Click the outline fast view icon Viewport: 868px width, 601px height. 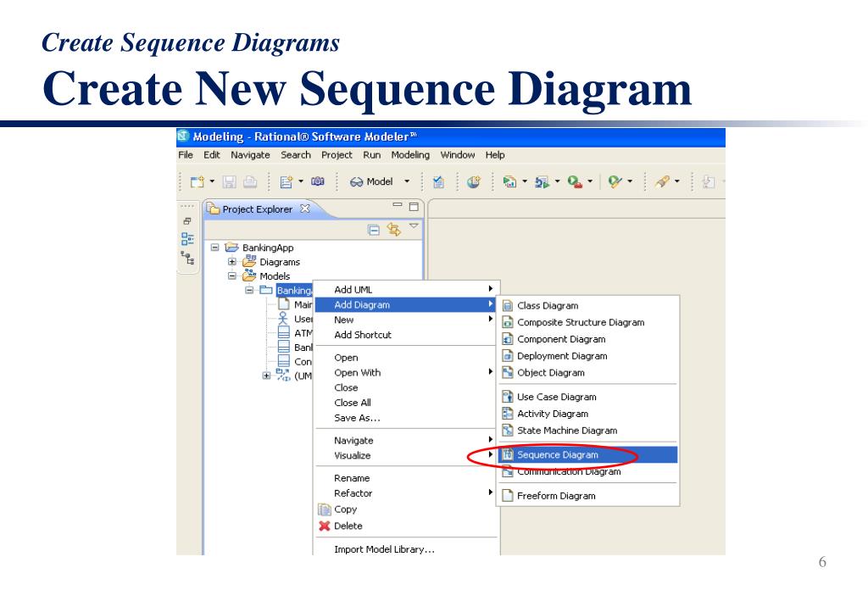click(x=187, y=239)
